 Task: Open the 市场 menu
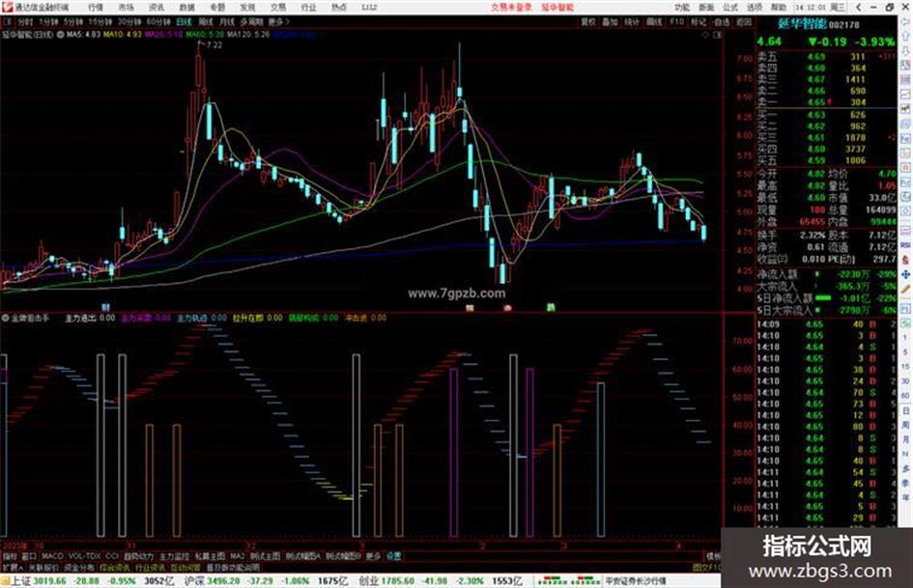pyautogui.click(x=126, y=8)
